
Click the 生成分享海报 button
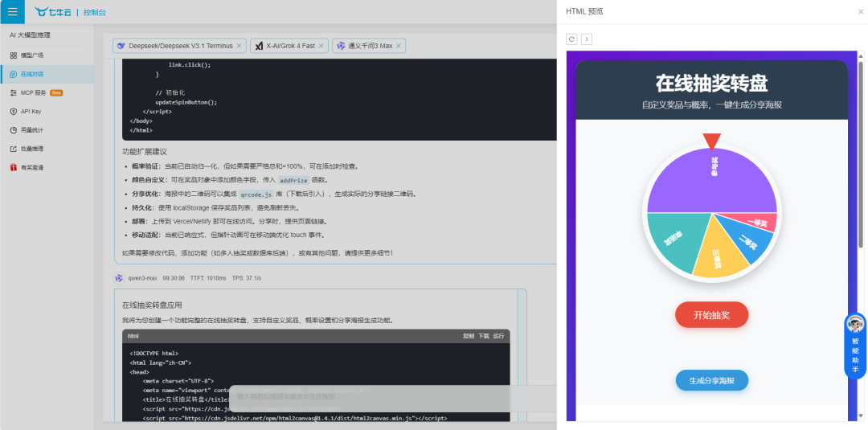(711, 380)
